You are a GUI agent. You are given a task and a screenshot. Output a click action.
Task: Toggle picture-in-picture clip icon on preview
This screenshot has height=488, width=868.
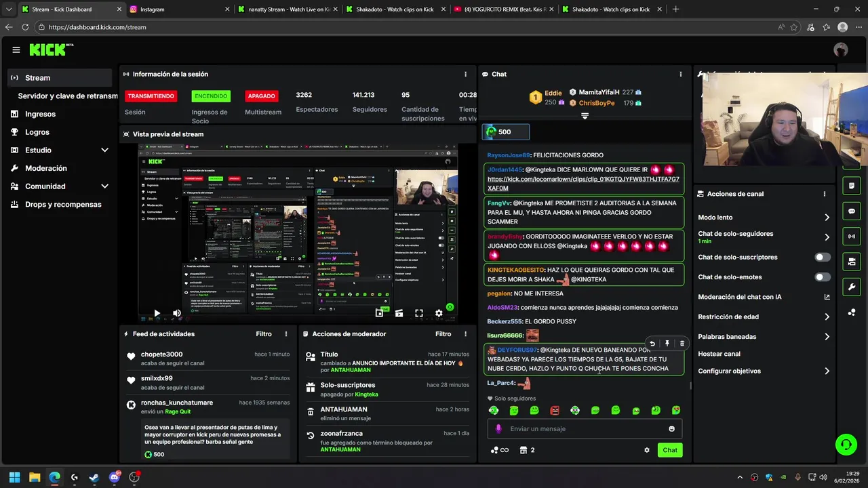[x=379, y=313]
